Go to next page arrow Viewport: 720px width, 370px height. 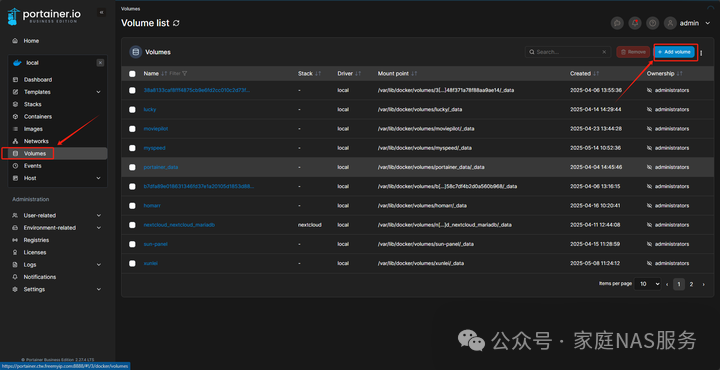click(x=703, y=285)
